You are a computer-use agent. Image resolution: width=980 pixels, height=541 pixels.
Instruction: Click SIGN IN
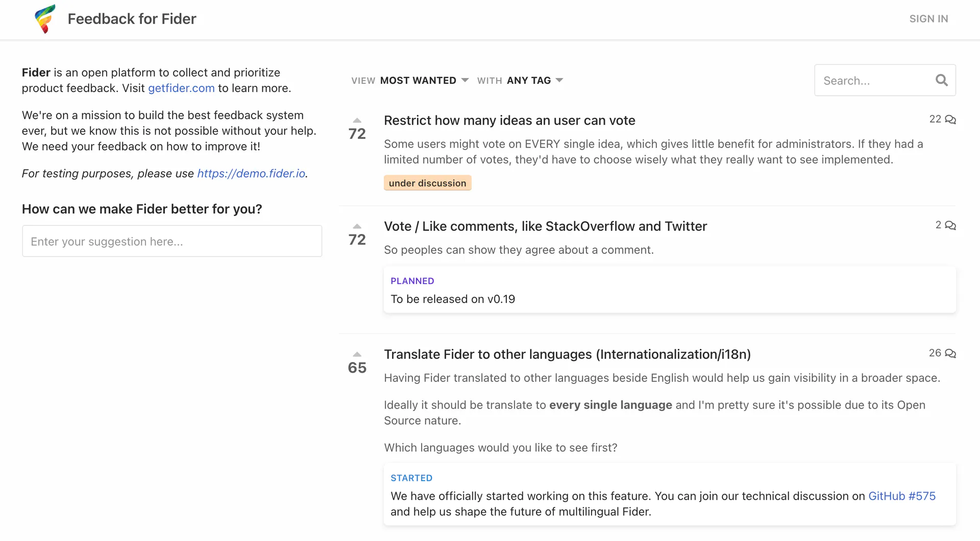[x=928, y=19]
